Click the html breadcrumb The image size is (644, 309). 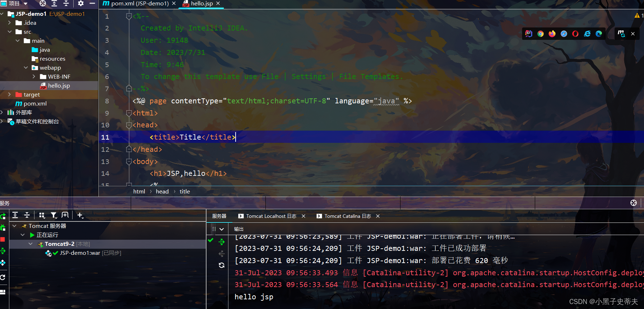139,191
